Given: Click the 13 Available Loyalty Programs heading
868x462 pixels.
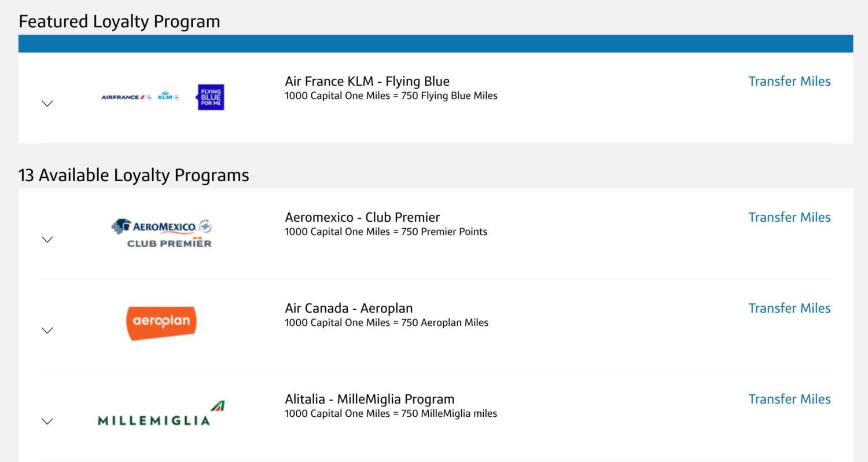Looking at the screenshot, I should [x=134, y=175].
